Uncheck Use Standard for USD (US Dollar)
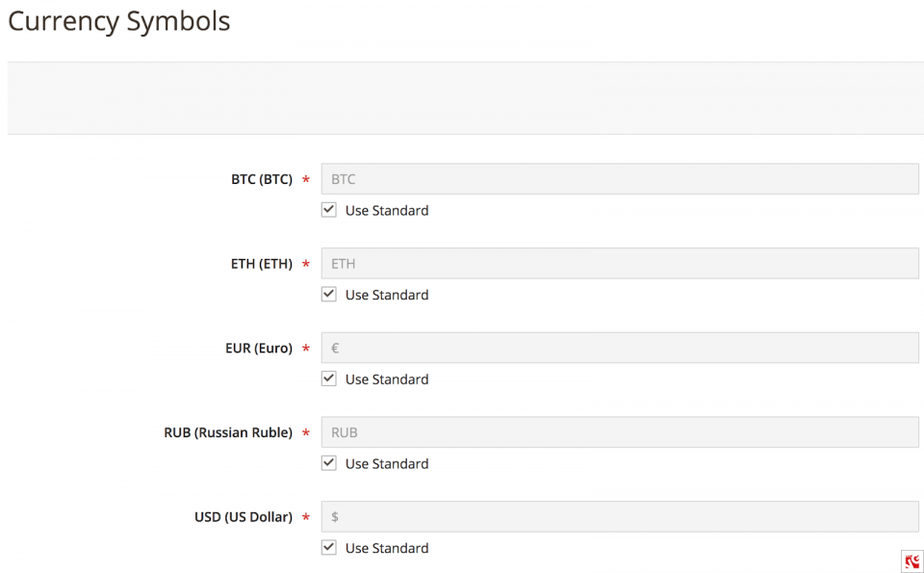 [x=328, y=547]
